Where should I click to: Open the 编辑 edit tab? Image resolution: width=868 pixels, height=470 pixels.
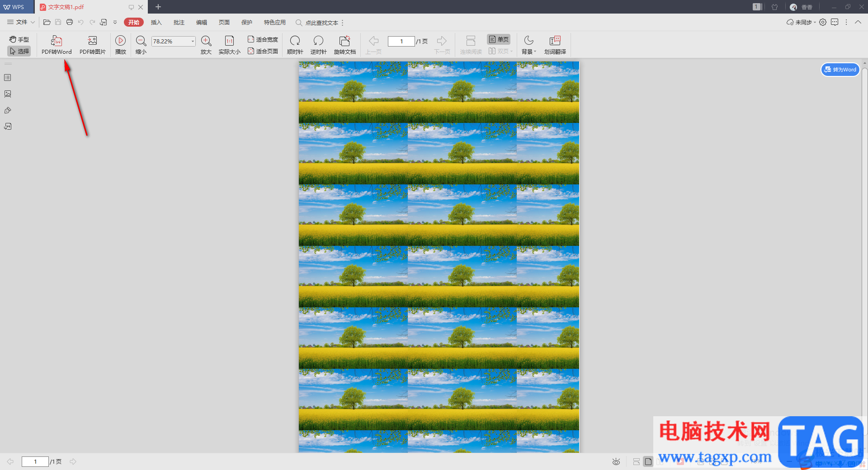pyautogui.click(x=202, y=22)
